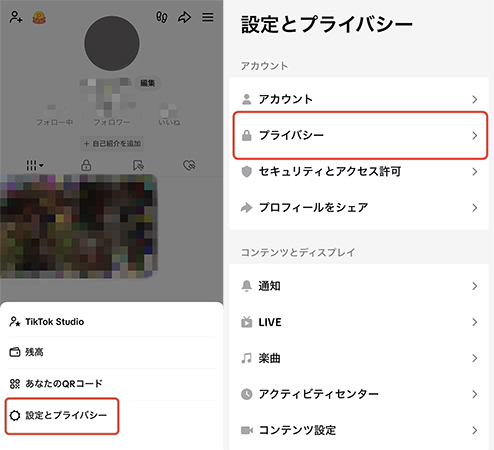This screenshot has width=494, height=450.
Task: Expand the コンテンツ設定 chevron
Action: tap(475, 430)
